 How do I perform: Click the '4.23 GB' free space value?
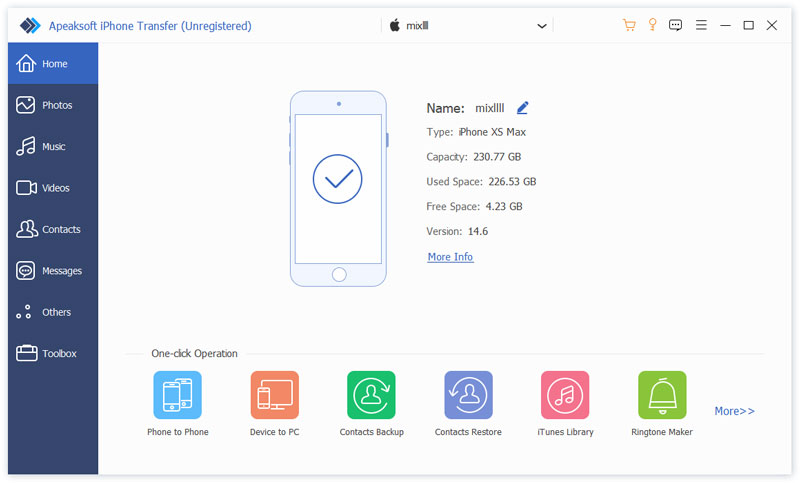coord(504,207)
